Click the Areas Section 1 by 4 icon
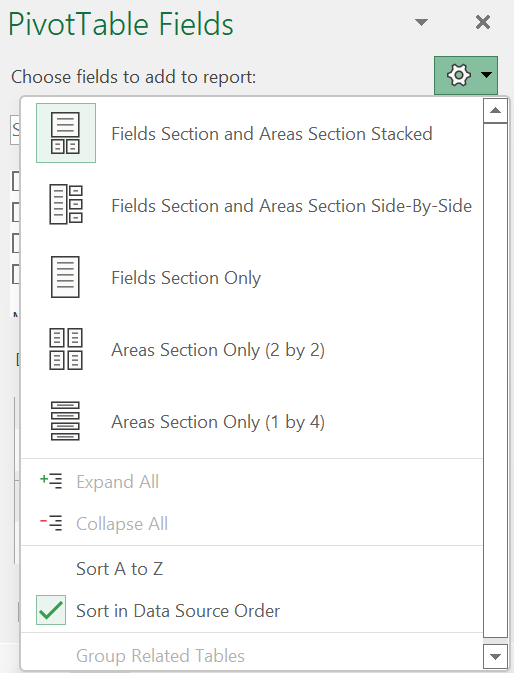Image resolution: width=514 pixels, height=673 pixels. (x=65, y=421)
